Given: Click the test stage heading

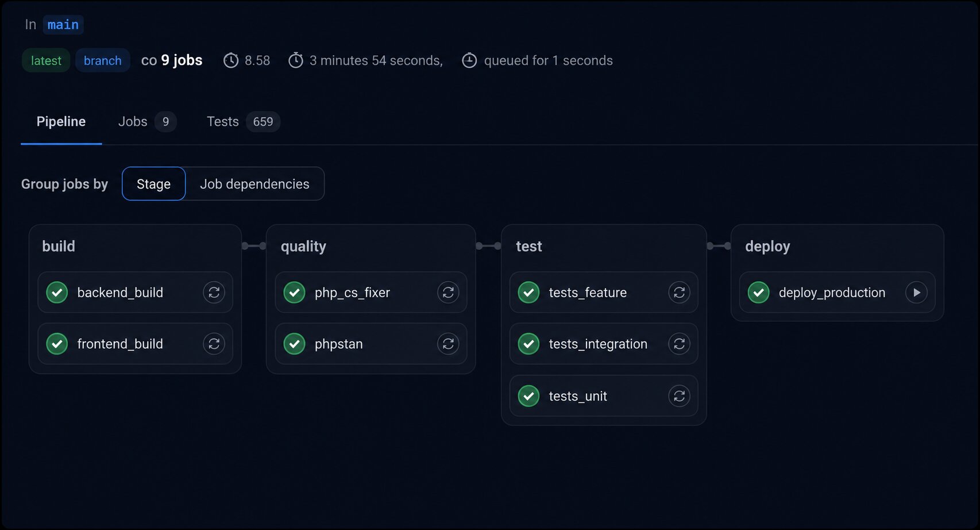Looking at the screenshot, I should pyautogui.click(x=529, y=246).
